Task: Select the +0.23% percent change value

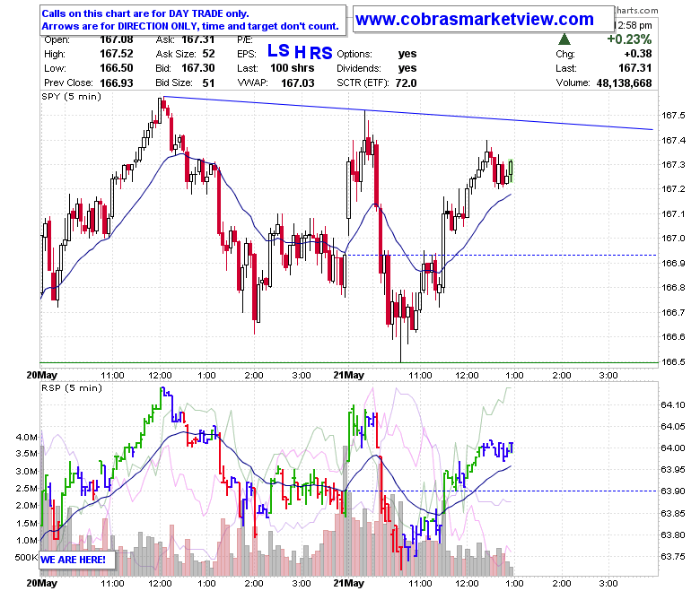Action: [629, 39]
